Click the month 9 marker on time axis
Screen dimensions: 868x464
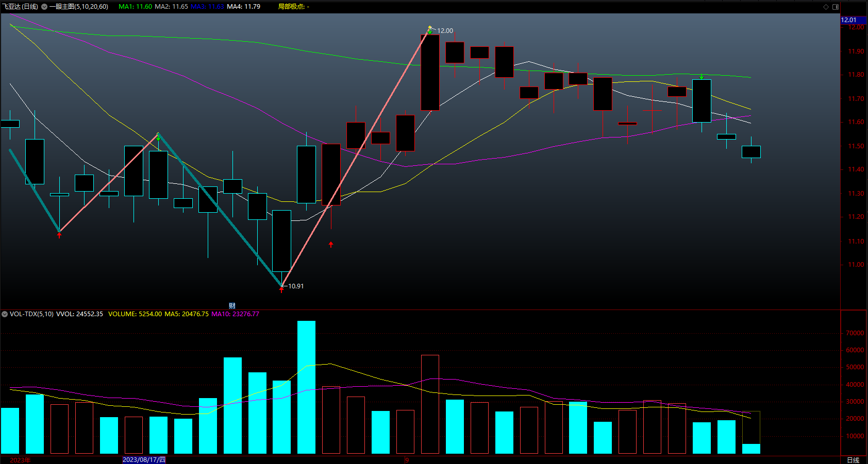pos(407,460)
